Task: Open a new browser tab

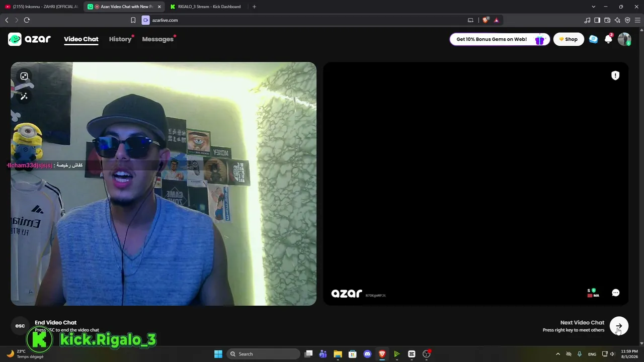Action: (254, 7)
